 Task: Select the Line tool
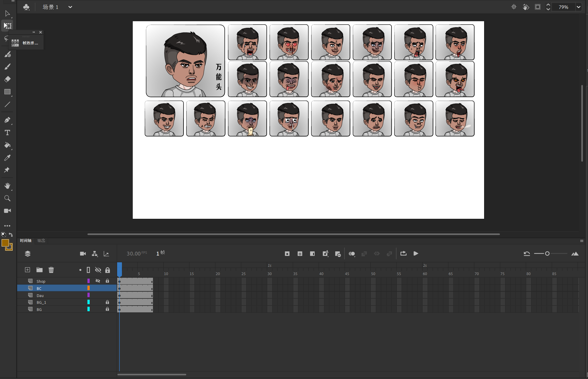tap(7, 104)
